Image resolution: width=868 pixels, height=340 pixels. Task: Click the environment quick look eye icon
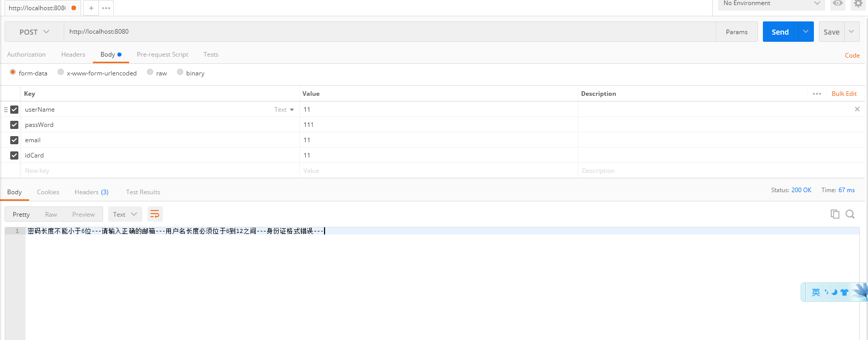pos(838,4)
